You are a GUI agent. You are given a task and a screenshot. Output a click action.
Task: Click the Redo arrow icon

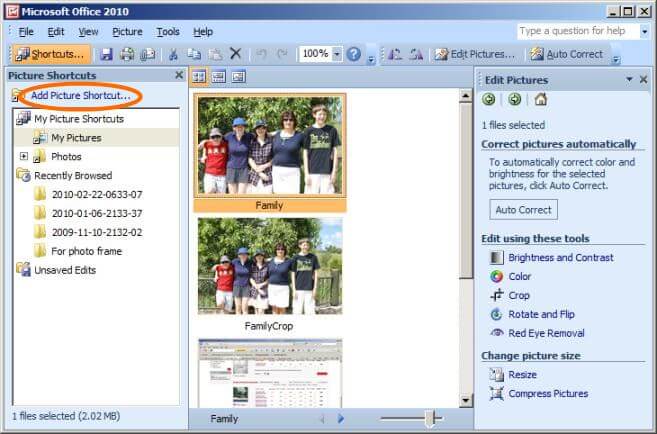(x=282, y=54)
